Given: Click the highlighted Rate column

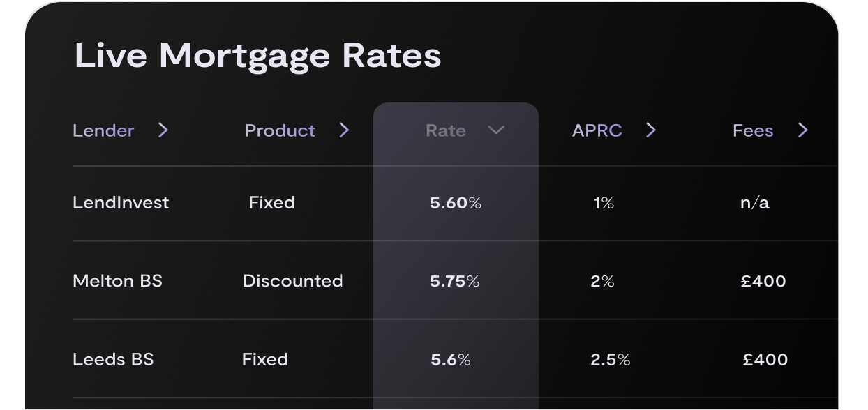Looking at the screenshot, I should pos(456,244).
